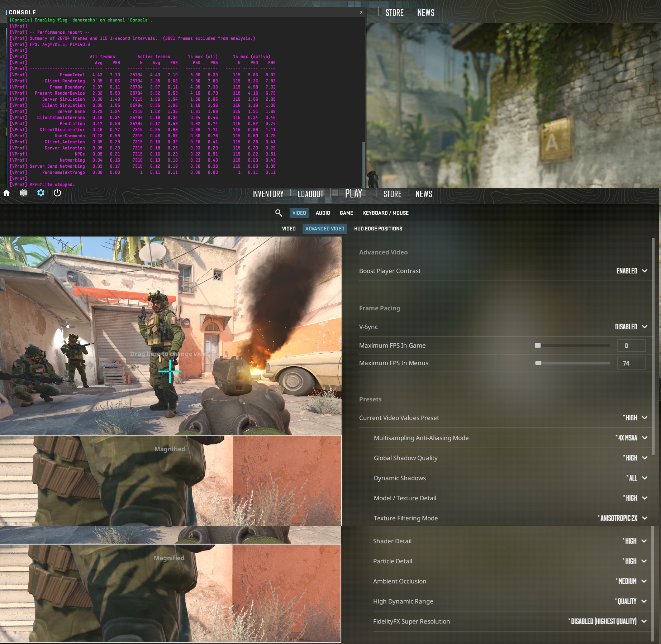
Task: Select the ADVANCED VIDEO sub-tab
Action: [325, 229]
